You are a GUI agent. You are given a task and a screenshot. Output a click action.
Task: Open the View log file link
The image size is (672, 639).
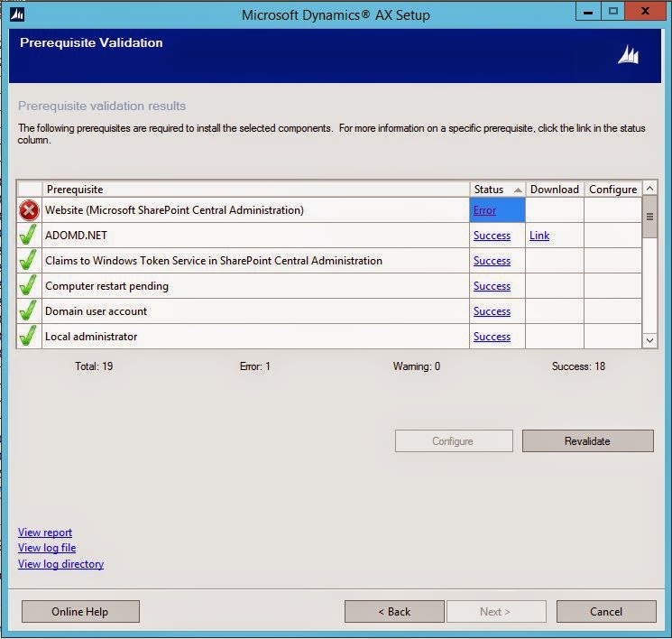47,548
